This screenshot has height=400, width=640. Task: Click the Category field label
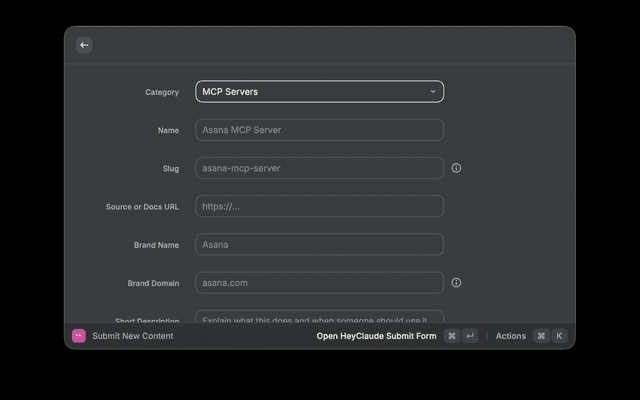pos(162,92)
